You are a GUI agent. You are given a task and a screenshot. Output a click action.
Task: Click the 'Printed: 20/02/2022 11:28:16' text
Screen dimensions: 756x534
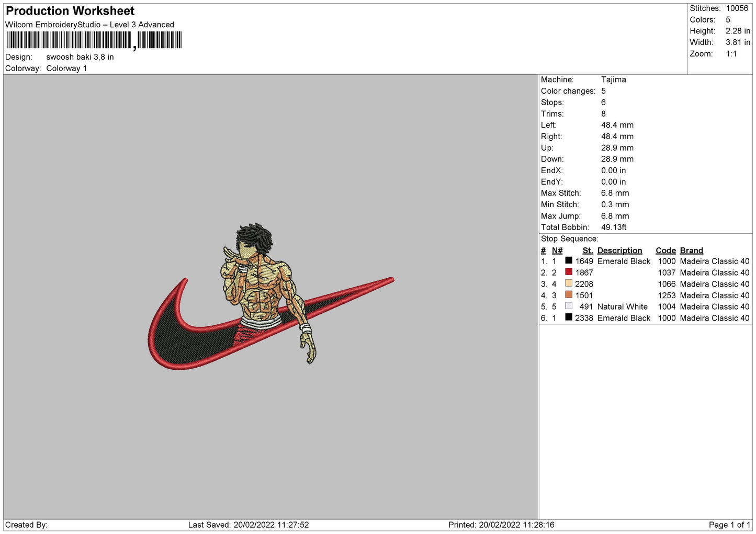tap(501, 525)
